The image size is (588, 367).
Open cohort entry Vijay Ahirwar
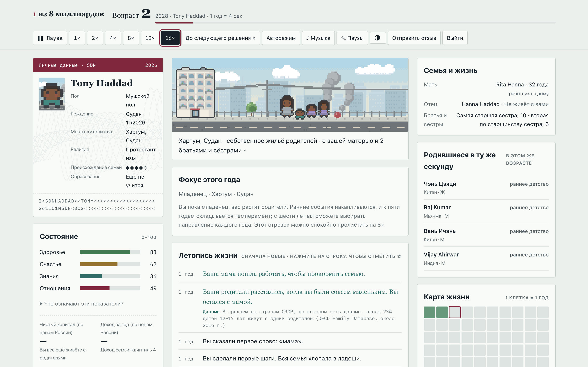point(486,259)
